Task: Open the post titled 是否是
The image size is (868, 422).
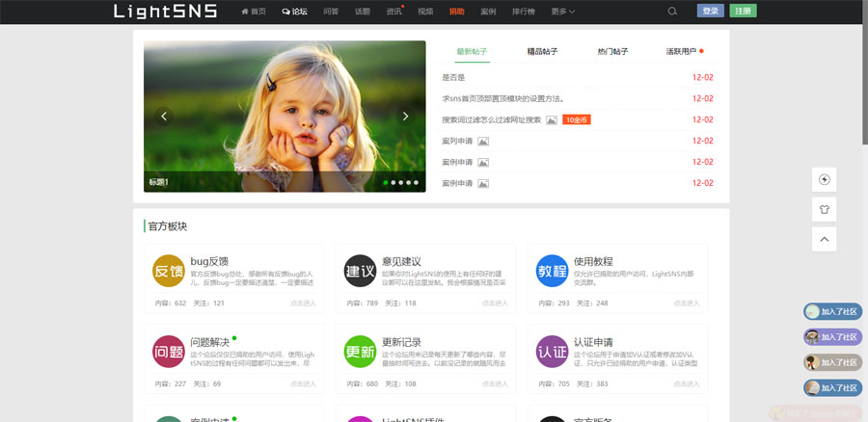Action: click(453, 78)
